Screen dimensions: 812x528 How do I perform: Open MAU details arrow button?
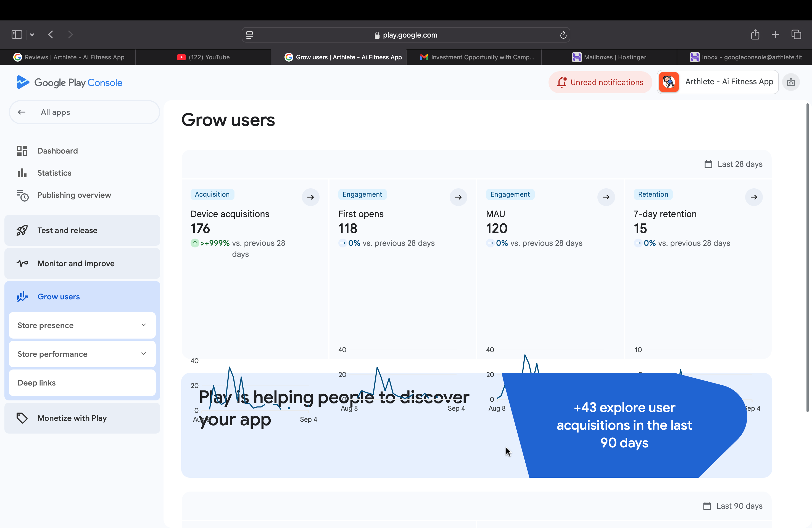point(606,197)
